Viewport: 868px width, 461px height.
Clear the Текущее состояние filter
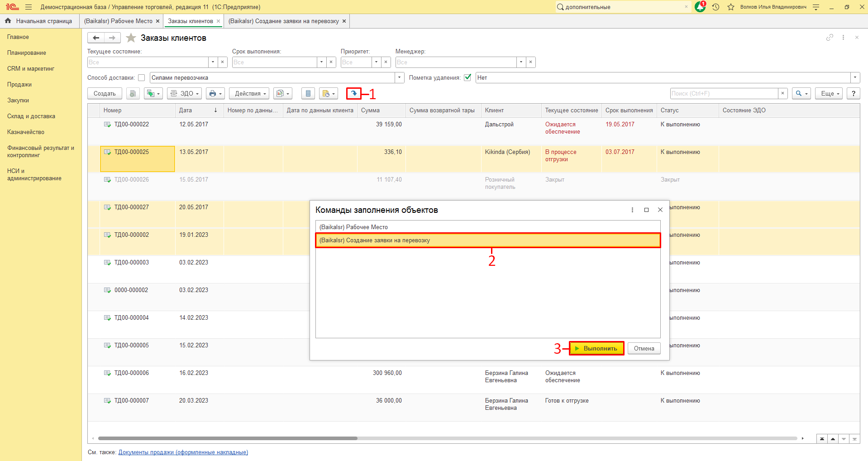point(223,62)
